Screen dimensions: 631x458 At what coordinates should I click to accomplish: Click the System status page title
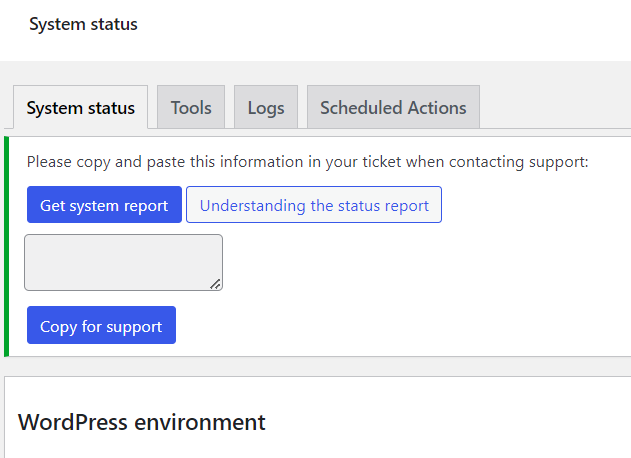[83, 24]
